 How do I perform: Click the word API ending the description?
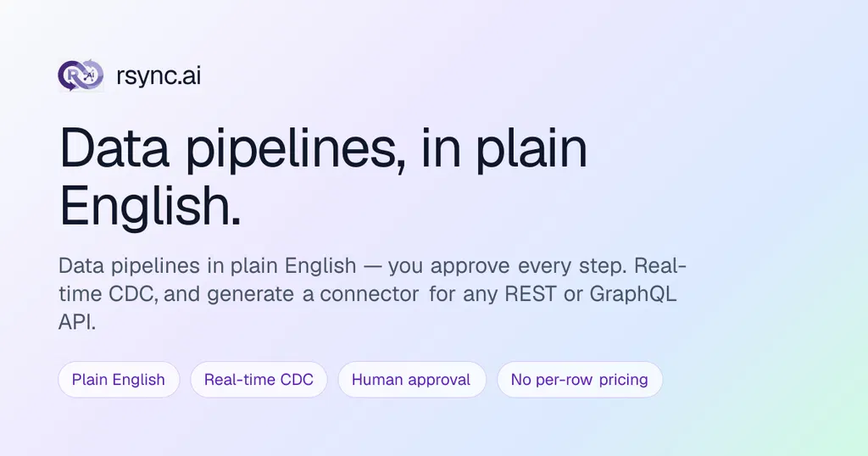point(77,321)
